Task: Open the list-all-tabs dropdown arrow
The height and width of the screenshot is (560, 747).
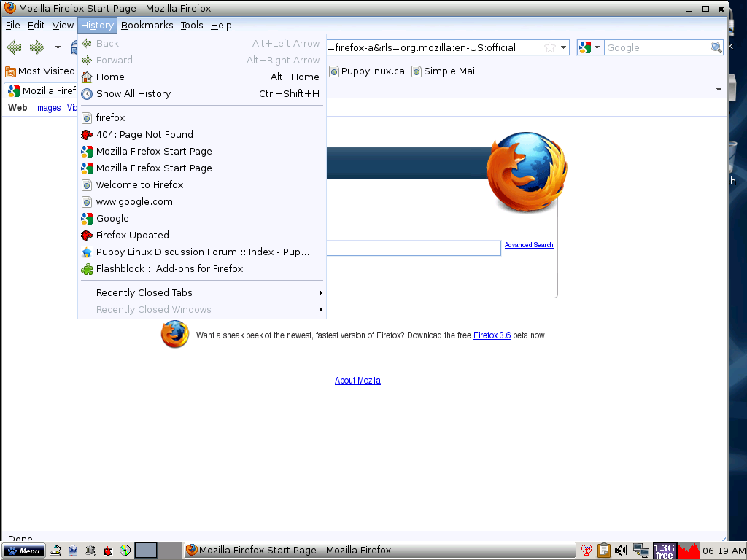Action: [x=719, y=90]
